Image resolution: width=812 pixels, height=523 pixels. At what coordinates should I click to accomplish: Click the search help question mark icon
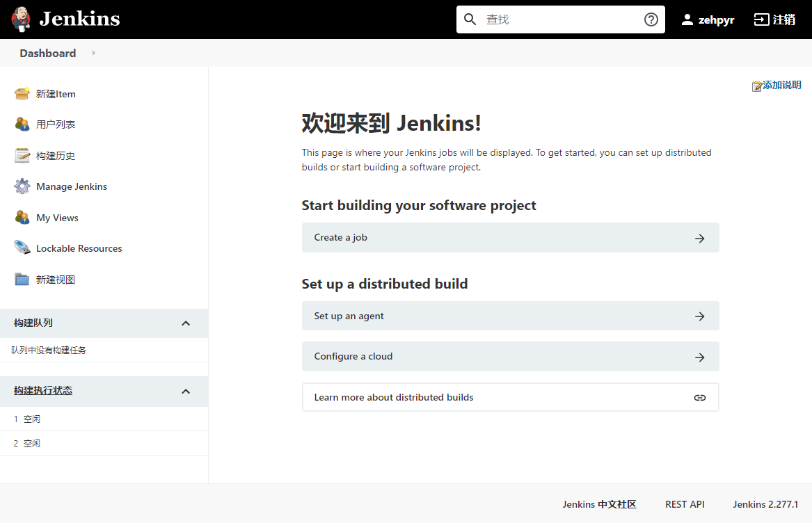pos(651,19)
